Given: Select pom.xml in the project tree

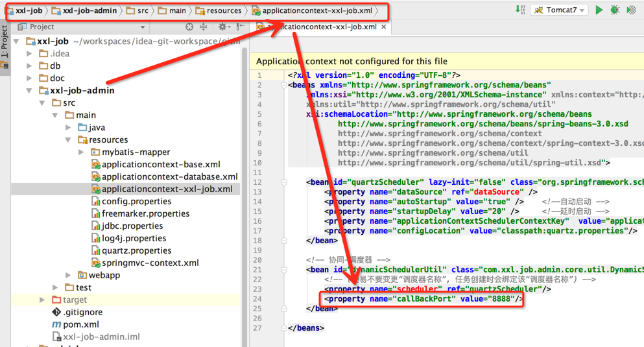Looking at the screenshot, I should point(80,324).
